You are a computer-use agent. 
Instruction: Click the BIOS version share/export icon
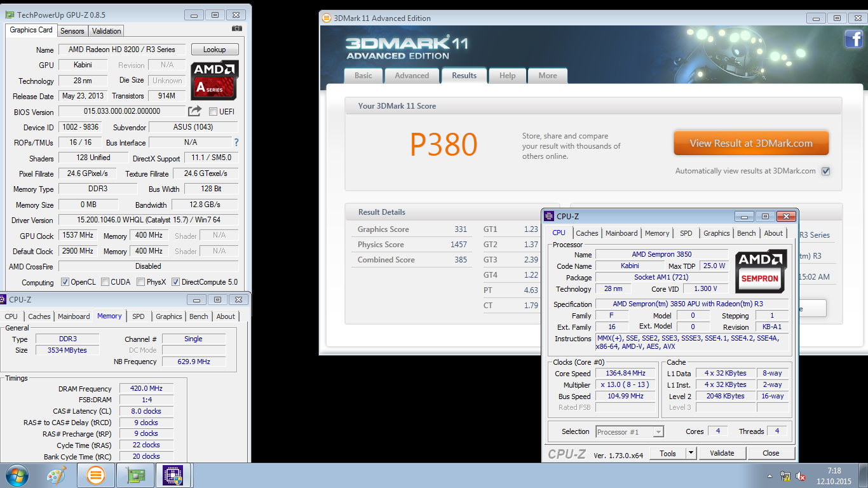coord(194,111)
